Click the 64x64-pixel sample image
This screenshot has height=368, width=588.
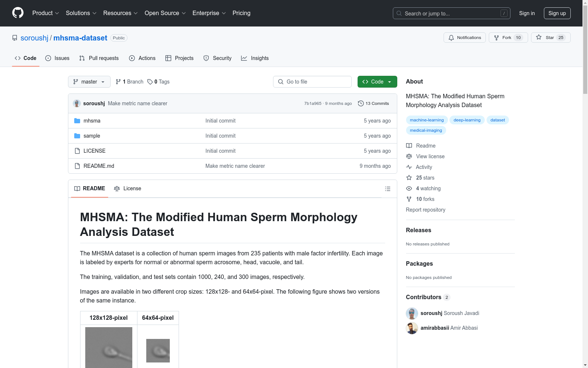tap(158, 351)
